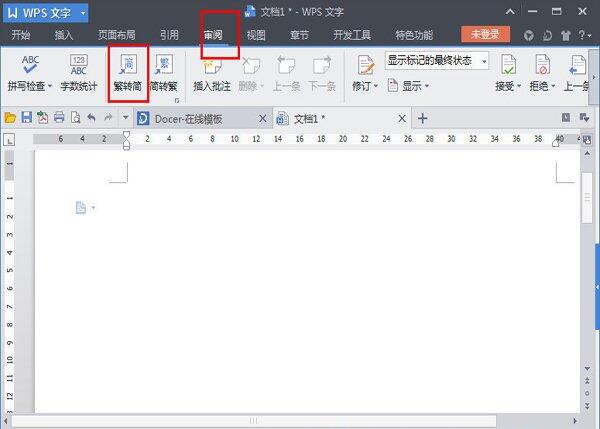Open print preview from the quick toolbar
600x429 pixels.
point(75,117)
